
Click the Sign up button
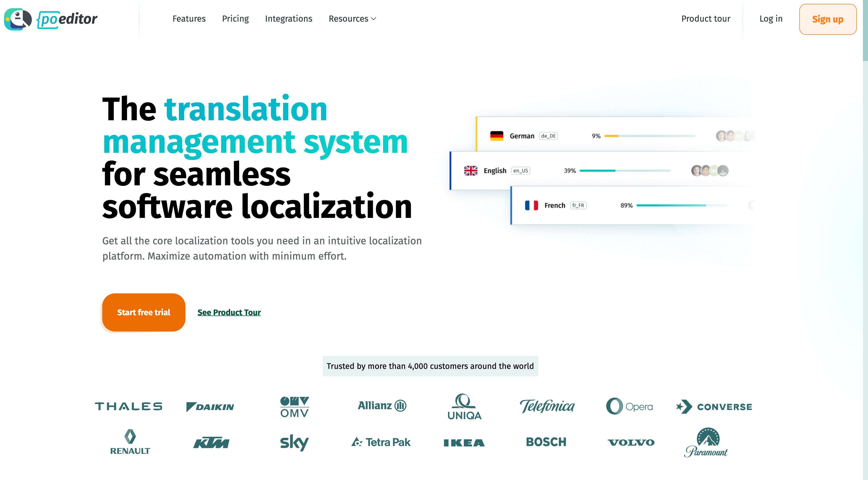click(827, 19)
